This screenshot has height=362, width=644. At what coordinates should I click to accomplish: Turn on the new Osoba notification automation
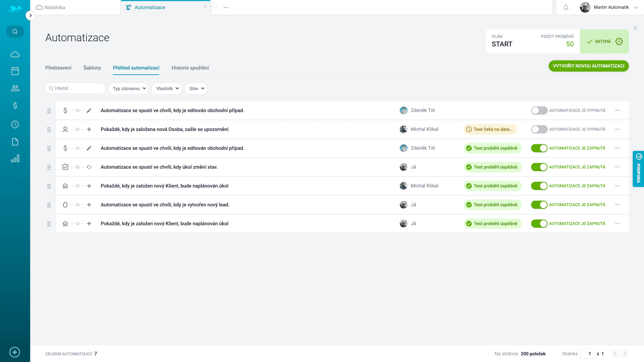pos(539,129)
